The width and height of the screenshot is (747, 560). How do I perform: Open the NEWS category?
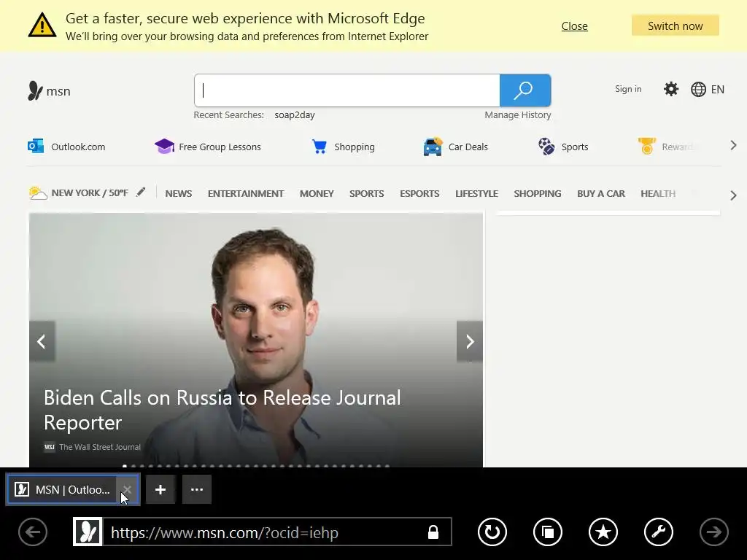click(x=179, y=193)
